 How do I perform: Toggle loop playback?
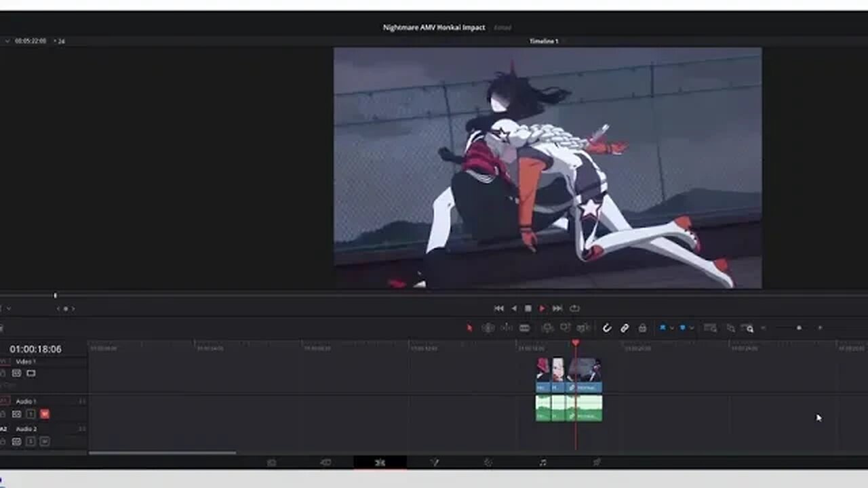(574, 308)
